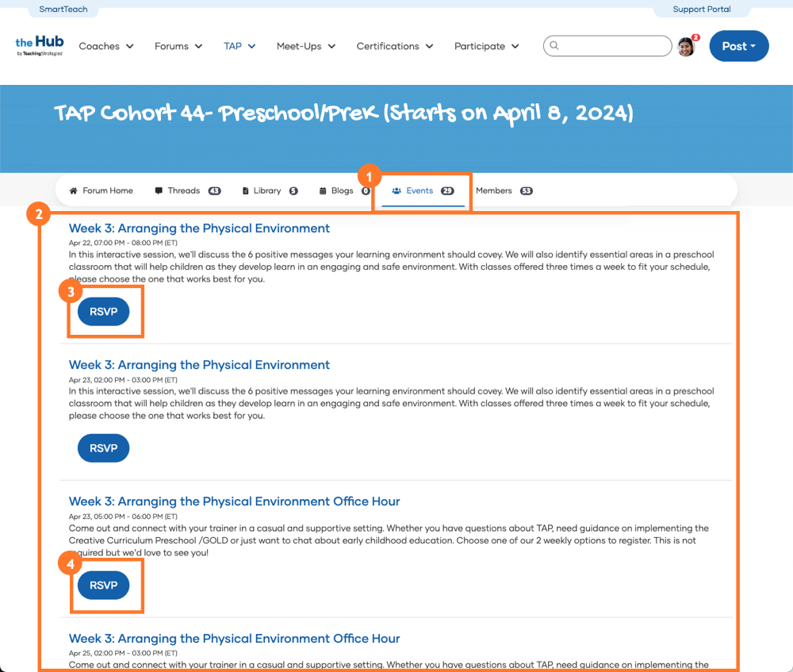Open the Meet-Ups dropdown
Viewport: 793px width, 672px height.
coord(306,46)
